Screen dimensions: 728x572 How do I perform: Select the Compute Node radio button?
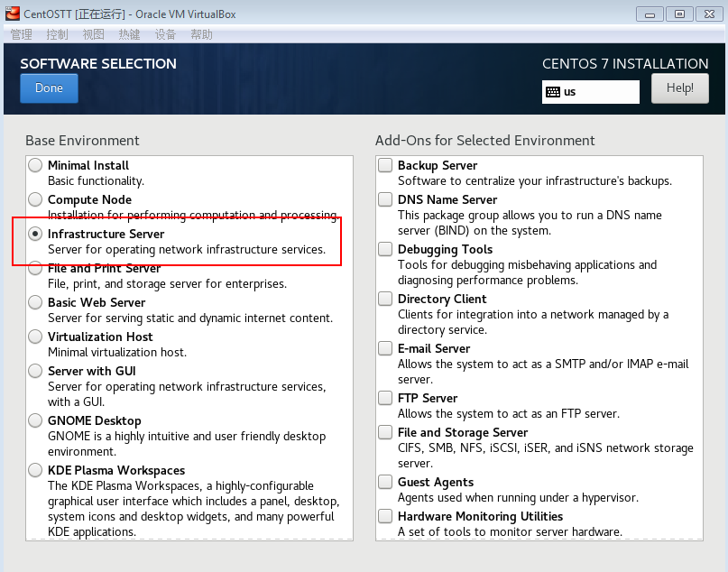tap(35, 199)
